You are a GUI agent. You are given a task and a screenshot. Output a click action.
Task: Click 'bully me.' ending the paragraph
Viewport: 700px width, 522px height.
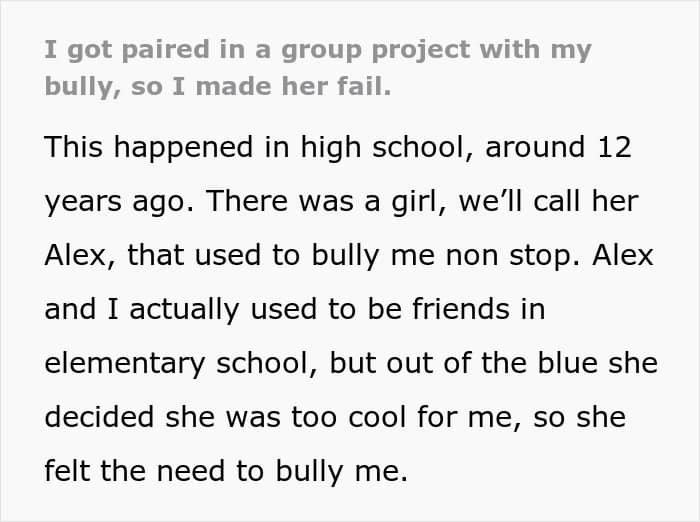[x=342, y=472]
